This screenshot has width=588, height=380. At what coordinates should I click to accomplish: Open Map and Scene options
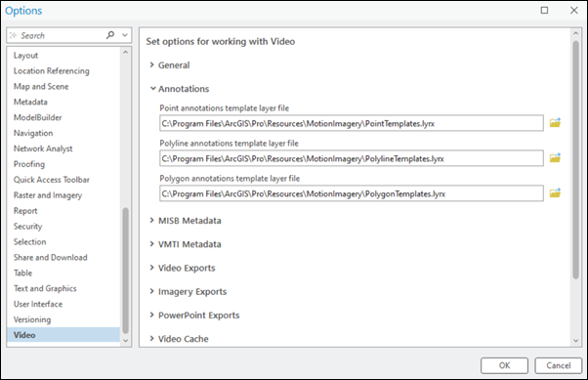click(x=63, y=86)
